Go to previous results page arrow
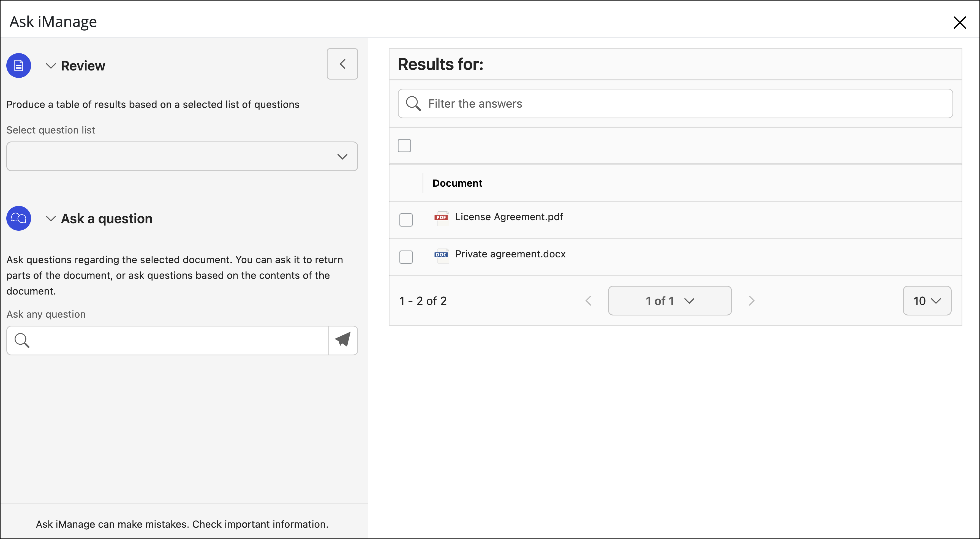 588,301
